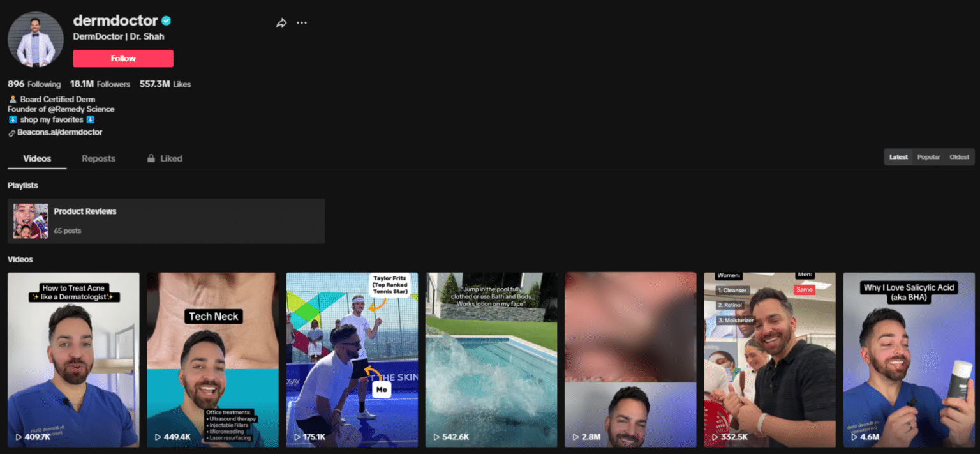Click play icon on Salicylic Acid video
The height and width of the screenshot is (454, 980).
(x=854, y=437)
